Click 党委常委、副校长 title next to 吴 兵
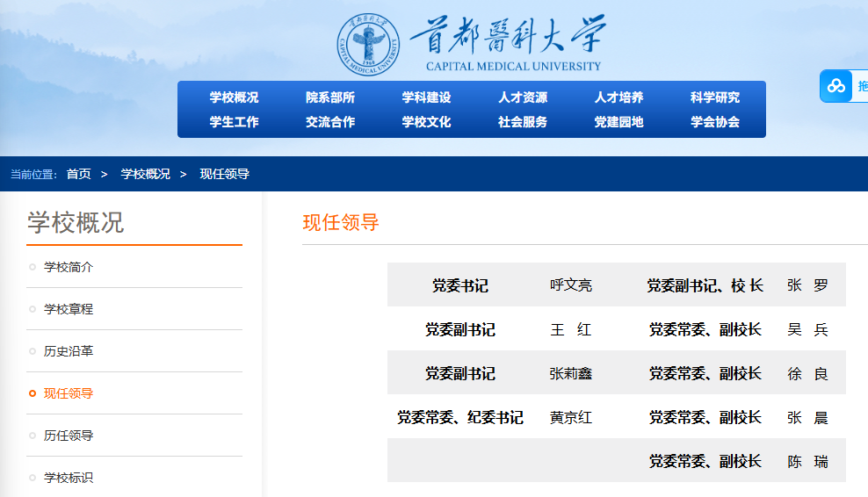This screenshot has width=868, height=497. 705,330
